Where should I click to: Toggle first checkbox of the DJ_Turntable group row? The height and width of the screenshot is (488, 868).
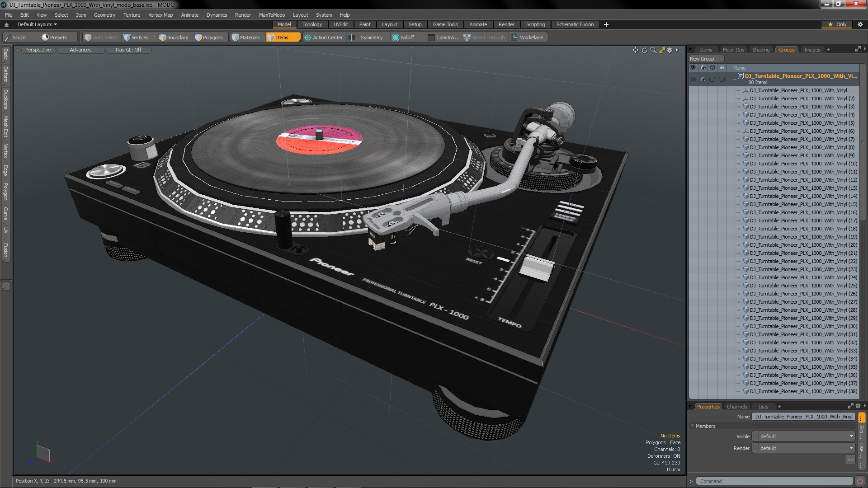pos(712,79)
